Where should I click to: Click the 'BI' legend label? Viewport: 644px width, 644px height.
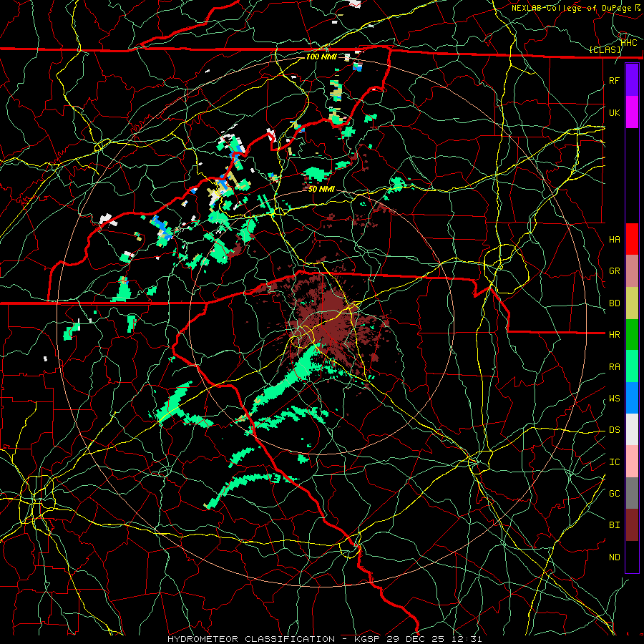click(x=614, y=525)
